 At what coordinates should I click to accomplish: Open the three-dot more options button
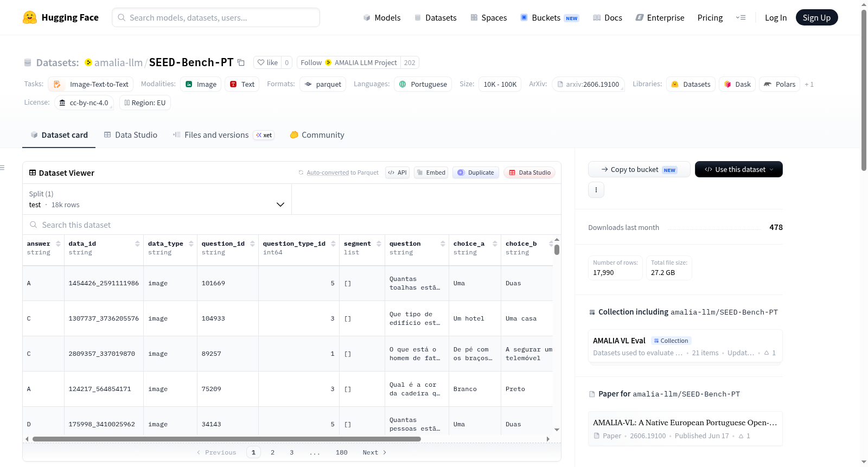(596, 190)
